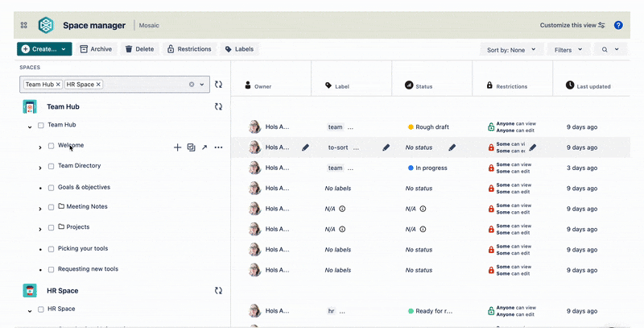This screenshot has width=644, height=328.
Task: Open Welcome page via arrow icon
Action: pyautogui.click(x=204, y=147)
